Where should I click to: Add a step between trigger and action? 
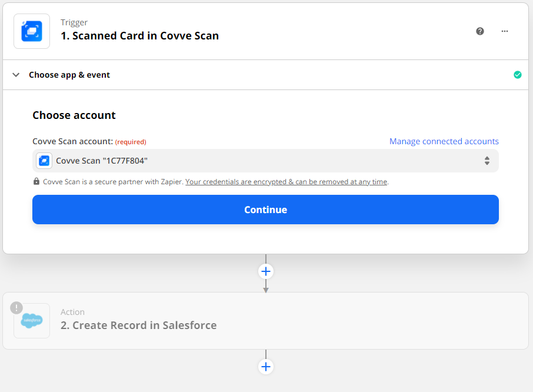coord(266,271)
